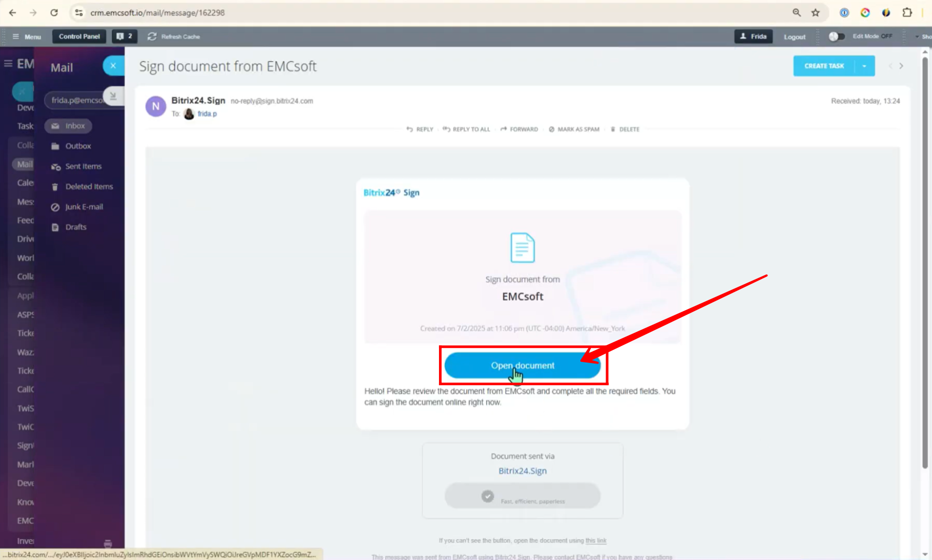The image size is (932, 560).
Task: Click the printer icon at sidebar bottom
Action: coord(108,543)
